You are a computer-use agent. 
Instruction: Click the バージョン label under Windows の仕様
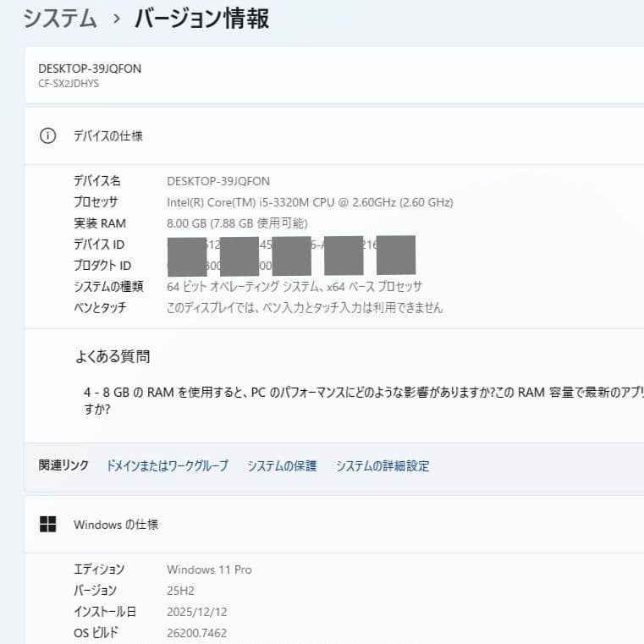96,590
